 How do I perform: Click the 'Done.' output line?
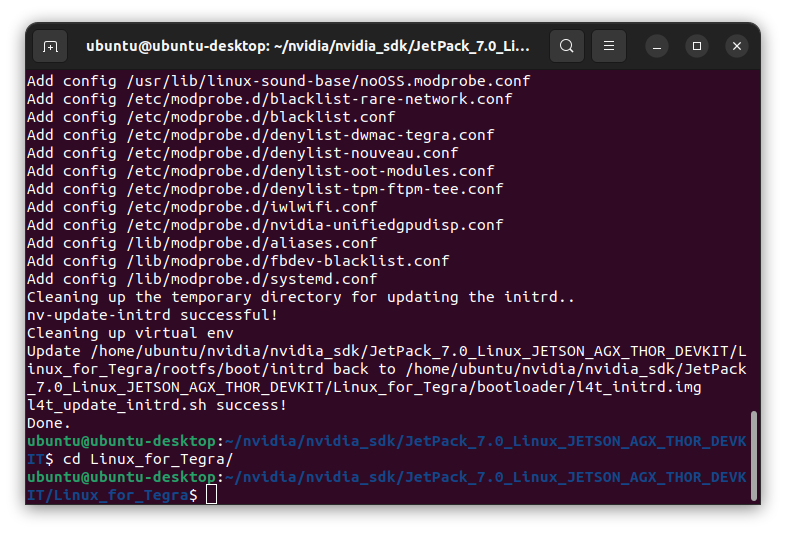click(x=49, y=423)
